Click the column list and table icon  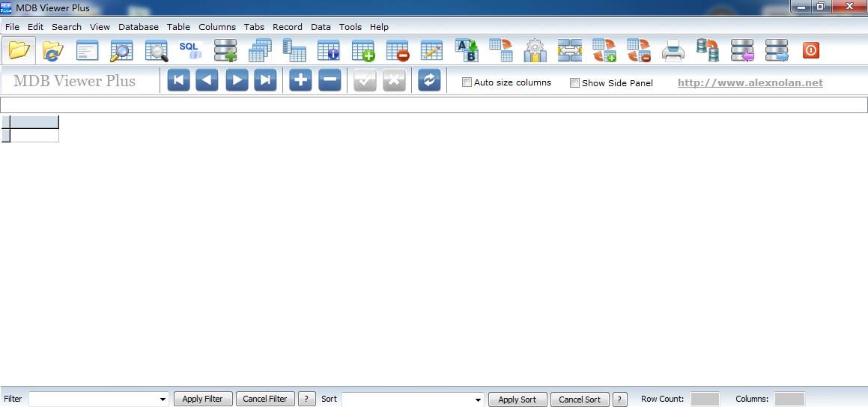coord(294,50)
